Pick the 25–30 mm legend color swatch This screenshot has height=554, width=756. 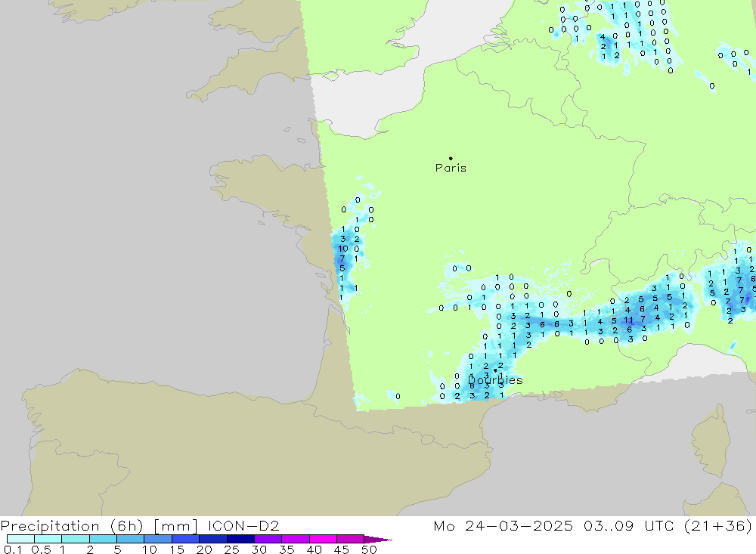[240, 539]
